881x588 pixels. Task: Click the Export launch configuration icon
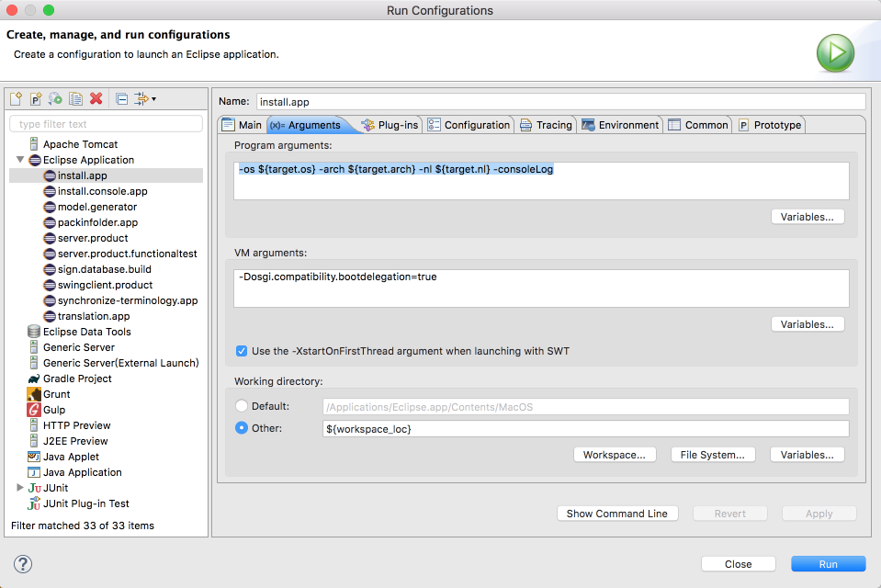click(56, 99)
